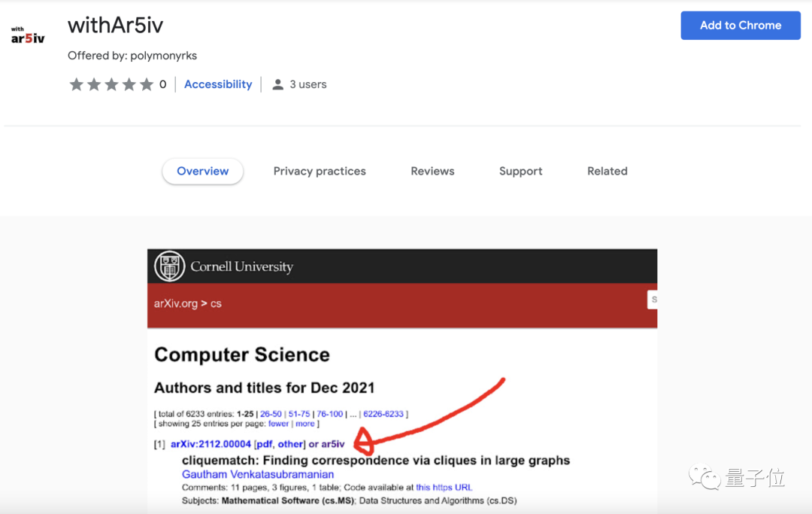Click the third rating star
812x514 pixels.
(x=111, y=84)
